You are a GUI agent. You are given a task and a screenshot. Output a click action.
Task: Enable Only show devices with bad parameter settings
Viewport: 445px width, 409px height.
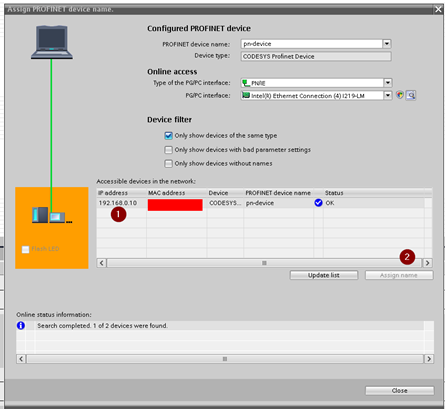[168, 150]
